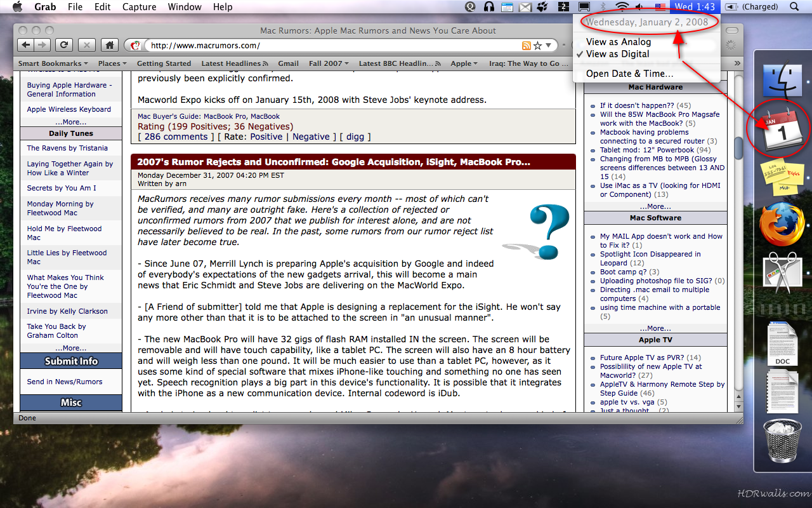Reload the Mac Rumors page

tap(63, 45)
